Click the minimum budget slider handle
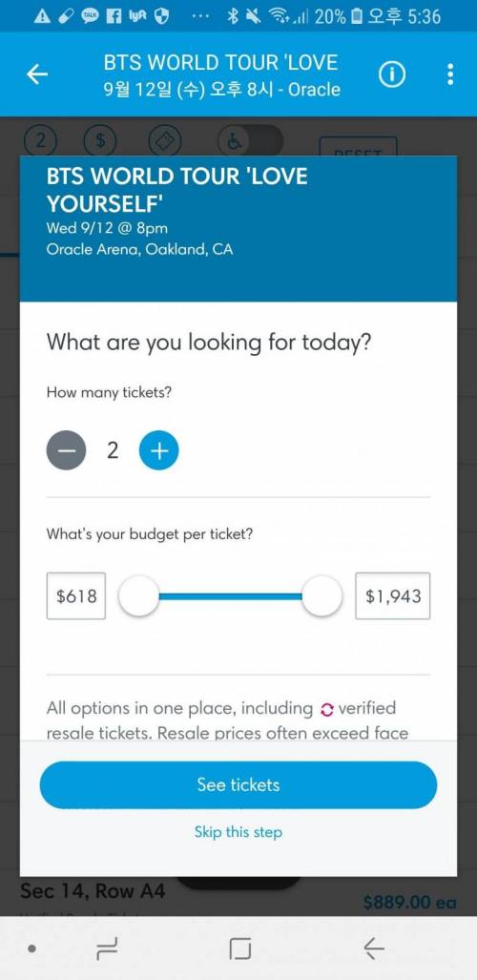The width and height of the screenshot is (477, 980). (138, 596)
